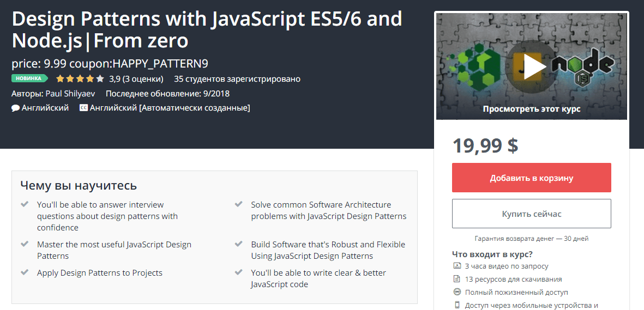Click the 'НОВИНКА' badge
Viewport: 644px width, 310px height.
(x=29, y=78)
